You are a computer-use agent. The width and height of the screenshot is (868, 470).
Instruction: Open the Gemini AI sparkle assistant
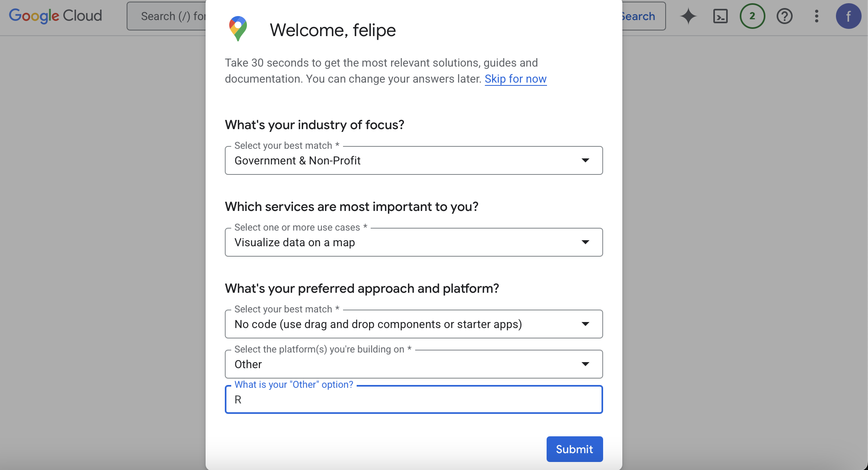click(688, 16)
